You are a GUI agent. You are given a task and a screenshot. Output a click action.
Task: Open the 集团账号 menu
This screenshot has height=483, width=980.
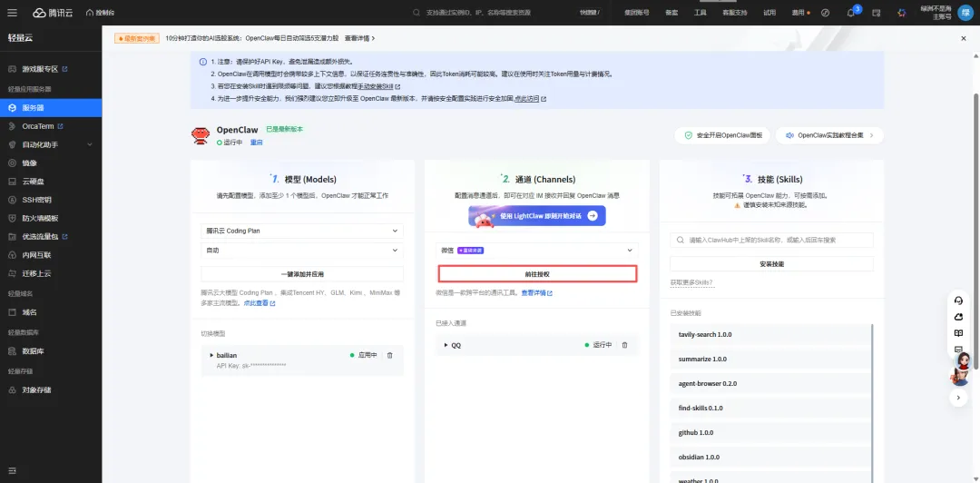click(x=636, y=13)
